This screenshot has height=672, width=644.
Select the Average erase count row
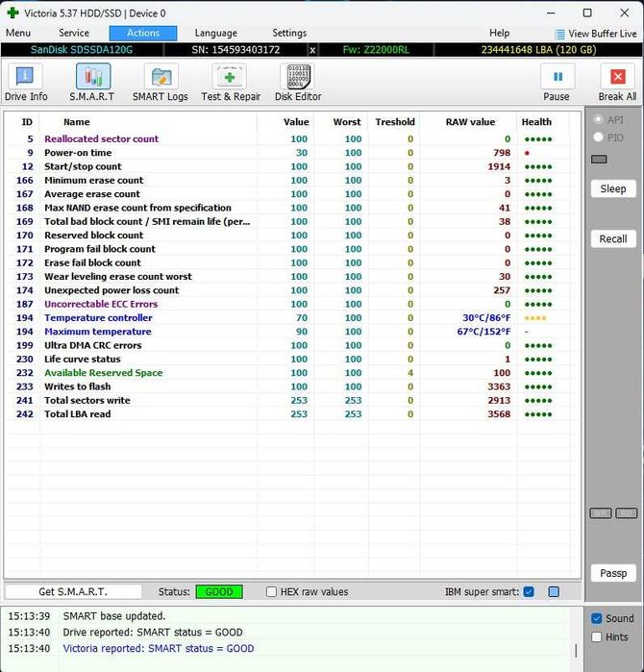(292, 193)
